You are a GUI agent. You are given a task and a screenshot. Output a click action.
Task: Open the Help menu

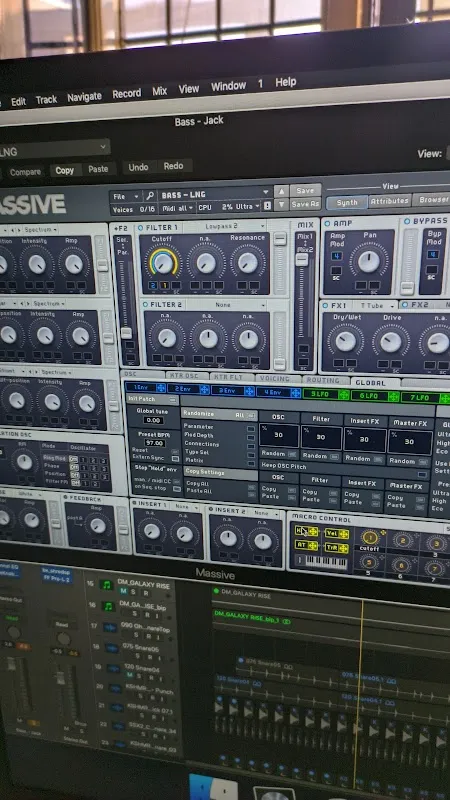(286, 82)
